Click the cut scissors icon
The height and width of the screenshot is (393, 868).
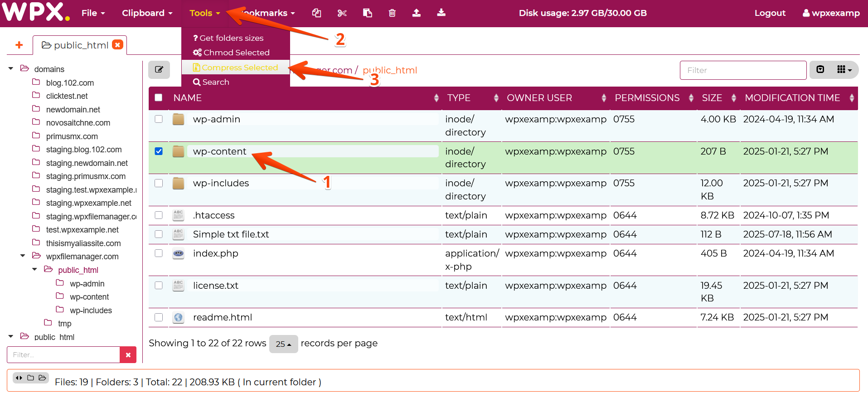coord(342,13)
